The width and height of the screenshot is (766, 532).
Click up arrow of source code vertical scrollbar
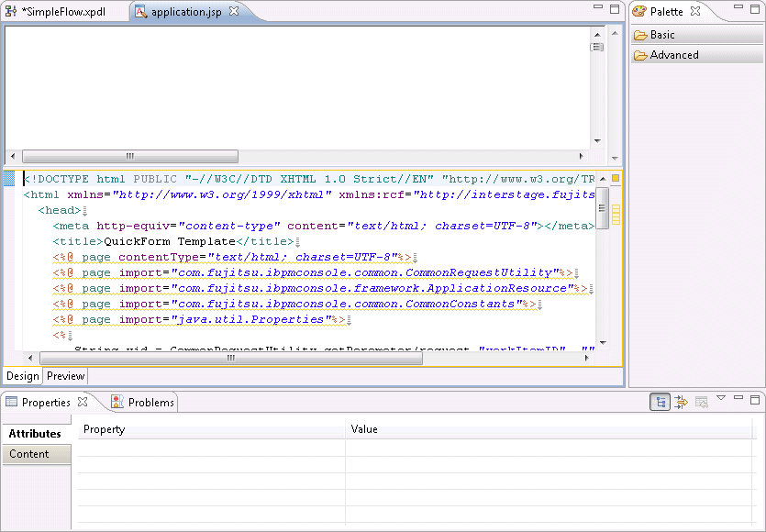coord(603,179)
